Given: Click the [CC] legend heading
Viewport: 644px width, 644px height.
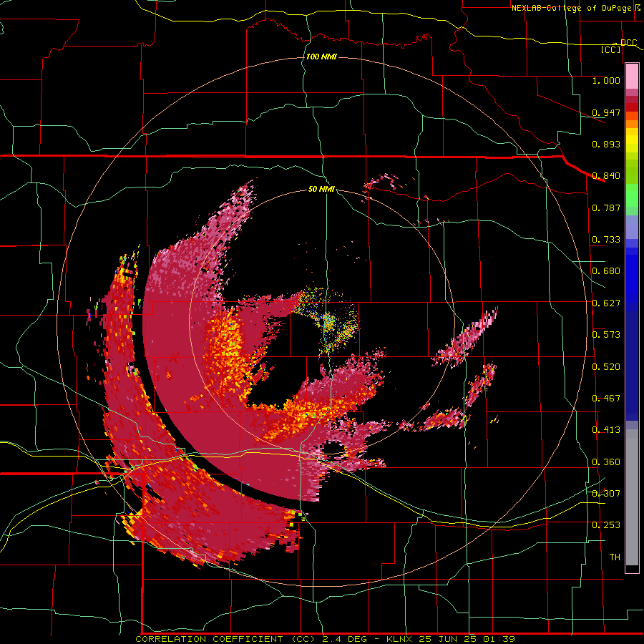Looking at the screenshot, I should point(611,49).
